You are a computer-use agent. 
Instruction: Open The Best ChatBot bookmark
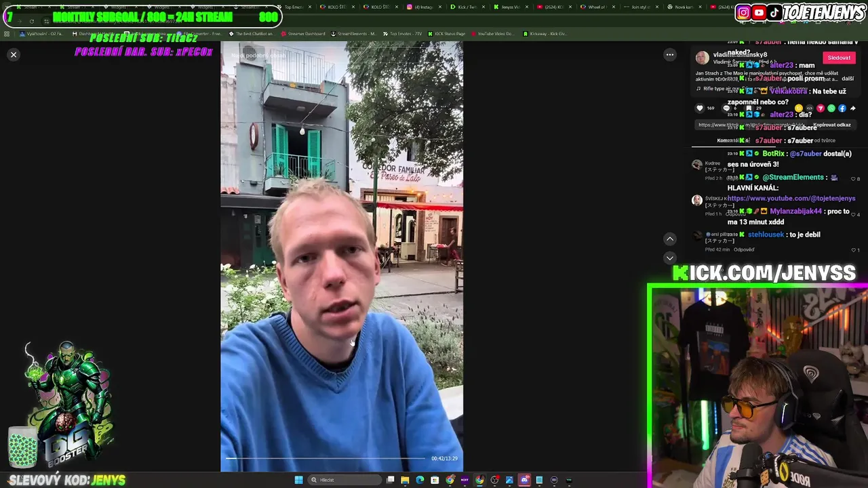tap(252, 33)
